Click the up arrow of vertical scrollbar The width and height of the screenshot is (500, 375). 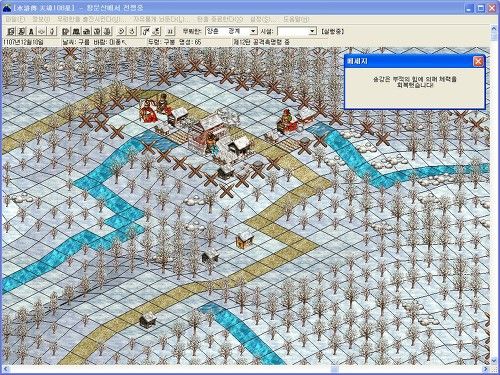494,28
